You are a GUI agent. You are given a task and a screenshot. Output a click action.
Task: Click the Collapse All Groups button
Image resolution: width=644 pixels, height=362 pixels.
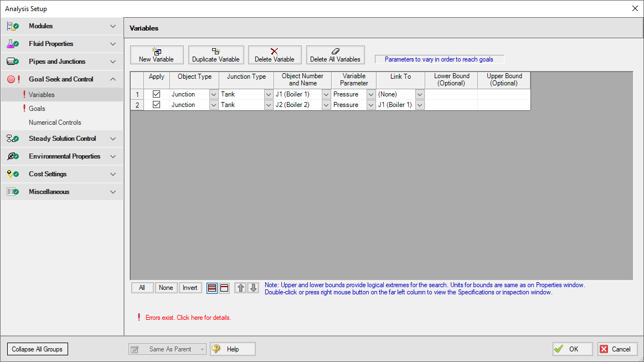point(37,349)
